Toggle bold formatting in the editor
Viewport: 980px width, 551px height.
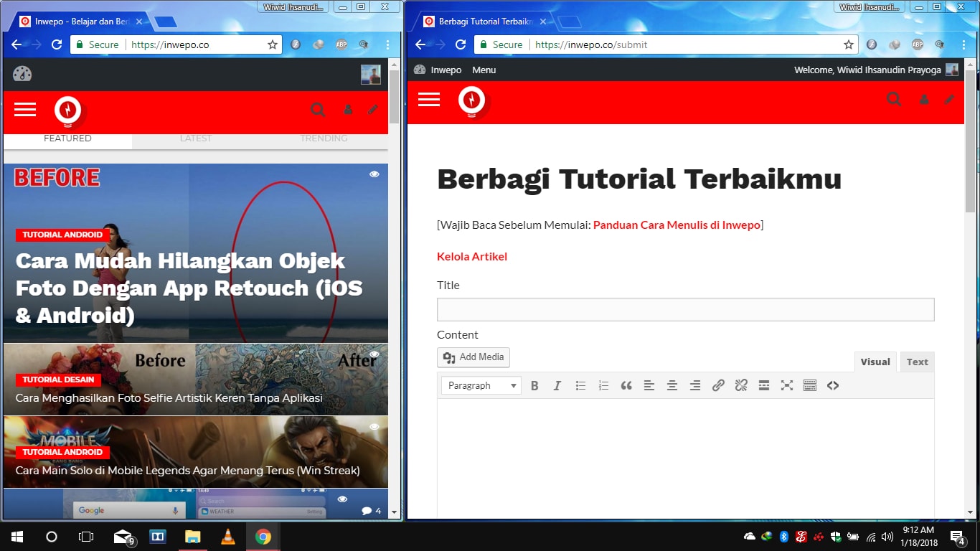click(x=534, y=386)
